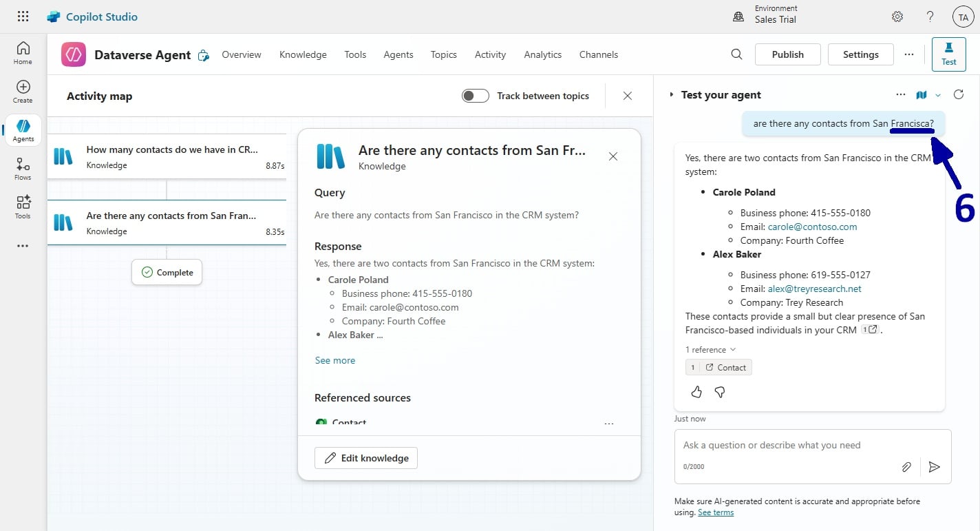Click the See more link
This screenshot has height=531, width=980.
click(x=335, y=360)
